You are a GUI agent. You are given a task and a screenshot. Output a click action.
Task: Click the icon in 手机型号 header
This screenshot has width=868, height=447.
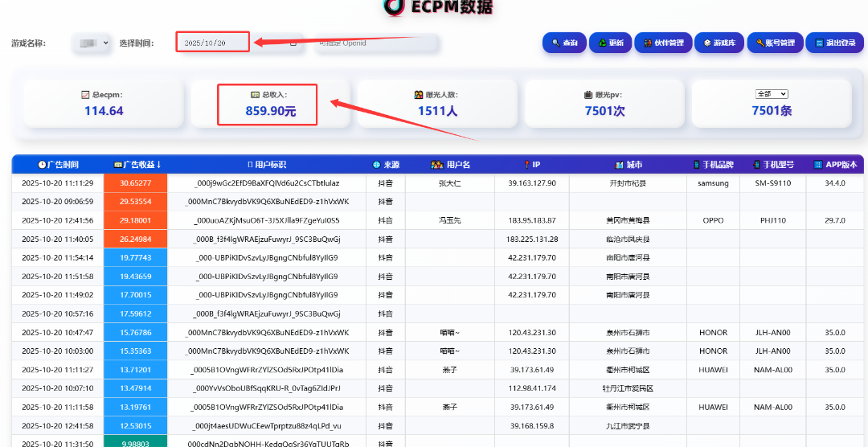756,165
